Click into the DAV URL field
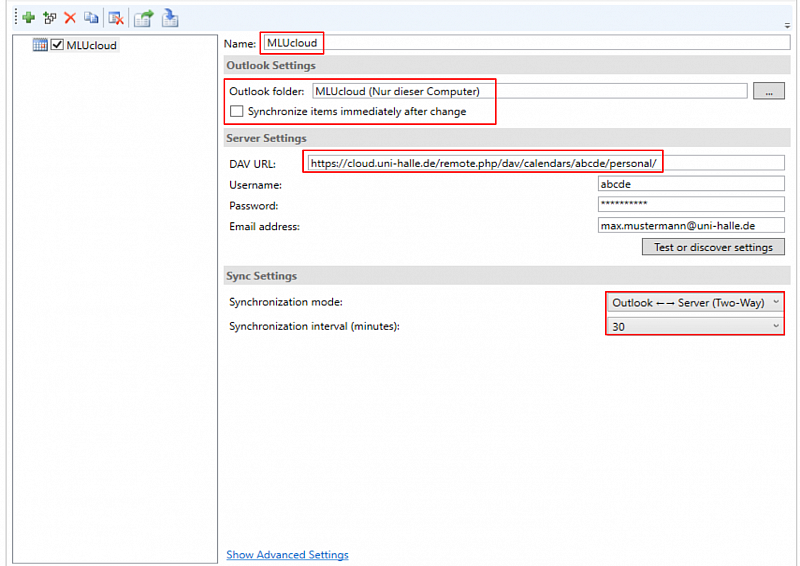 tap(545, 163)
